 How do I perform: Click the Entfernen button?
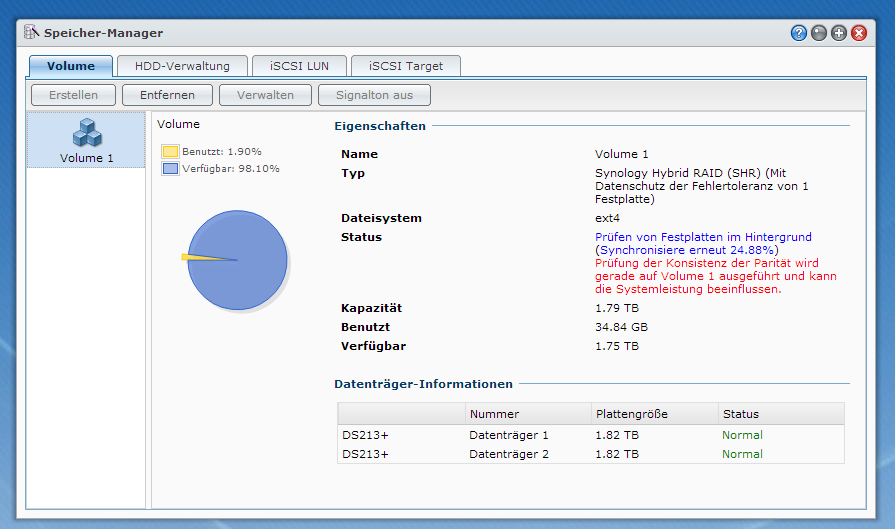[167, 95]
